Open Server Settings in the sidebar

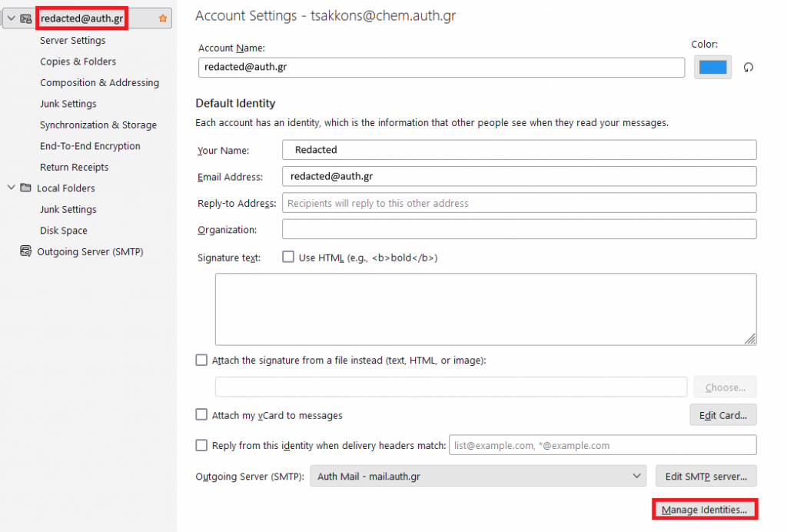click(73, 41)
